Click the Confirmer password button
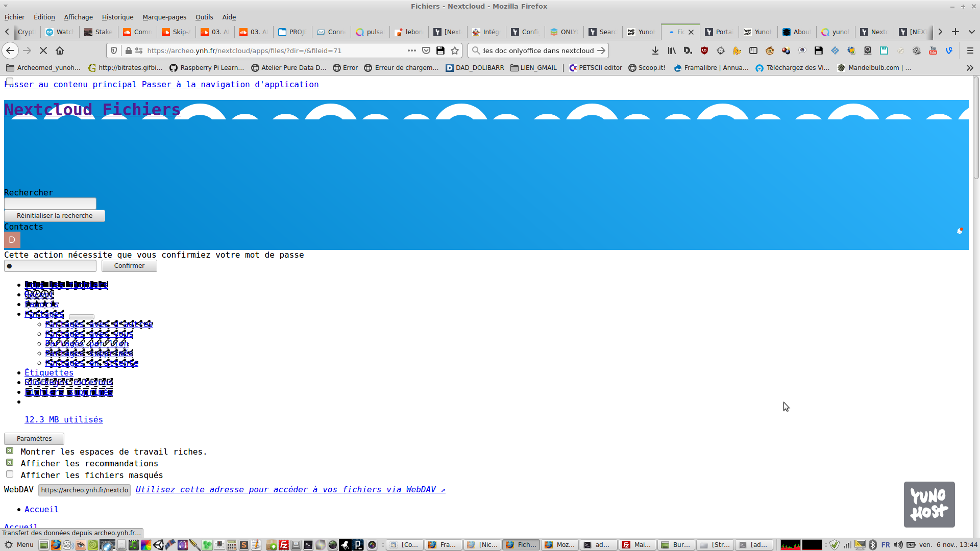This screenshot has height=551, width=980. point(129,266)
